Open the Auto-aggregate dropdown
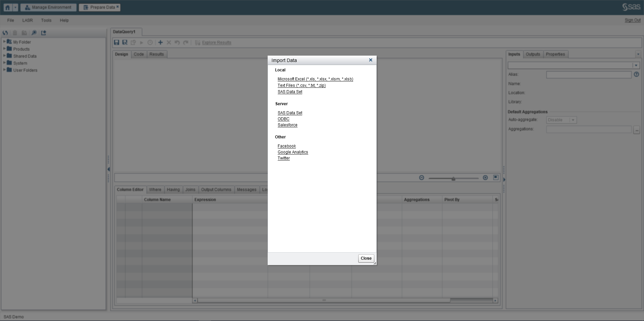The height and width of the screenshot is (321, 644). tap(573, 120)
